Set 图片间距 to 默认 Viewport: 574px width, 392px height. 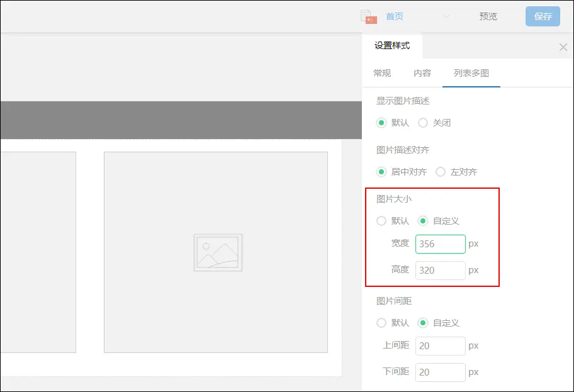click(381, 323)
